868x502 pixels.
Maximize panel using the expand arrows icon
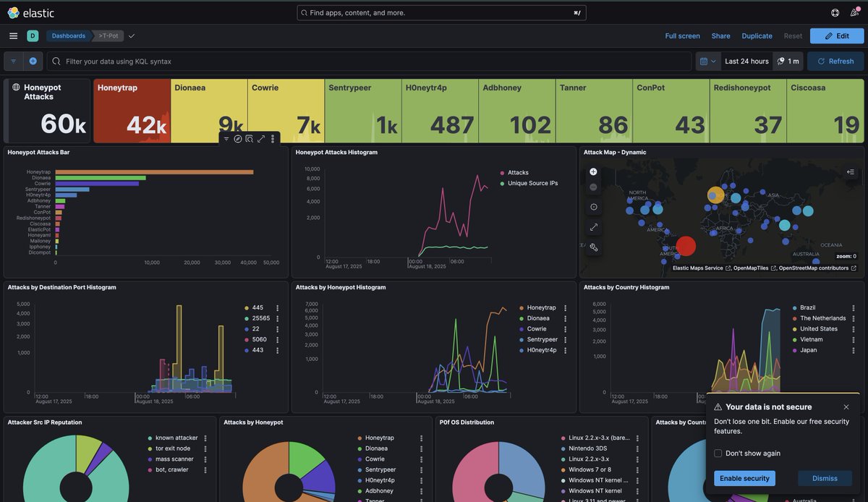pos(261,139)
